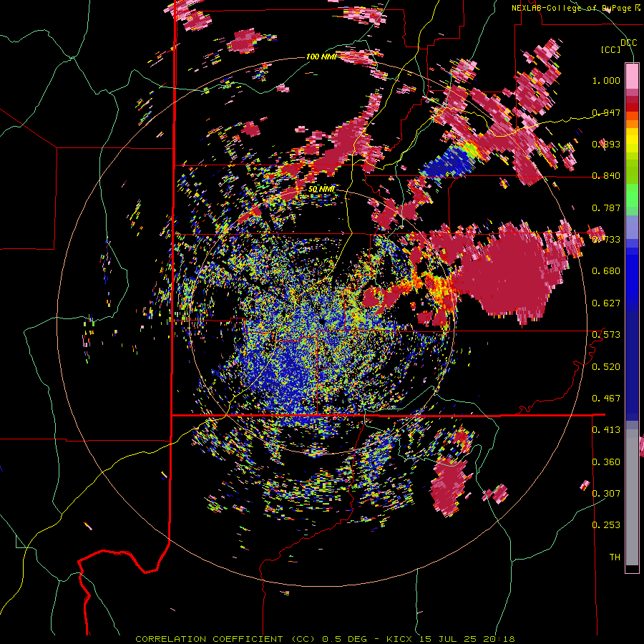Select the 0.733 scale value
The image size is (644, 644).
click(x=606, y=240)
